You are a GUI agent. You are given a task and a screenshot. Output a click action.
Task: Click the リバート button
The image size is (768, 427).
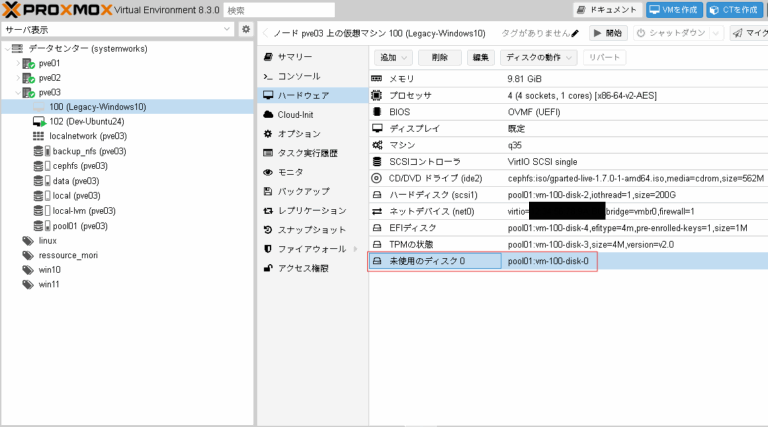point(604,58)
